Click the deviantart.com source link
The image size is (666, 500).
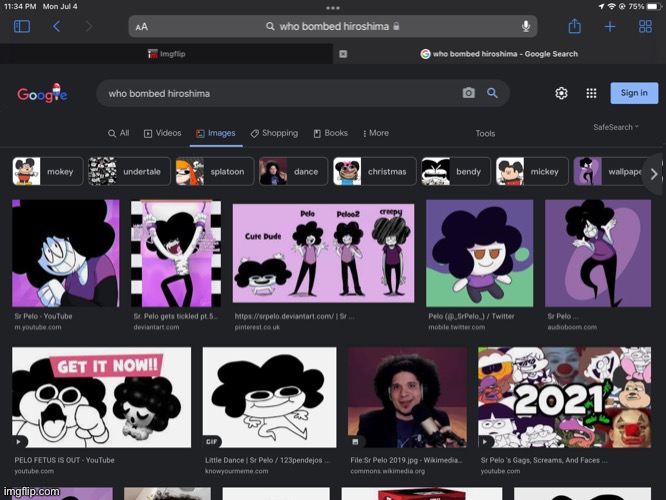[x=156, y=327]
